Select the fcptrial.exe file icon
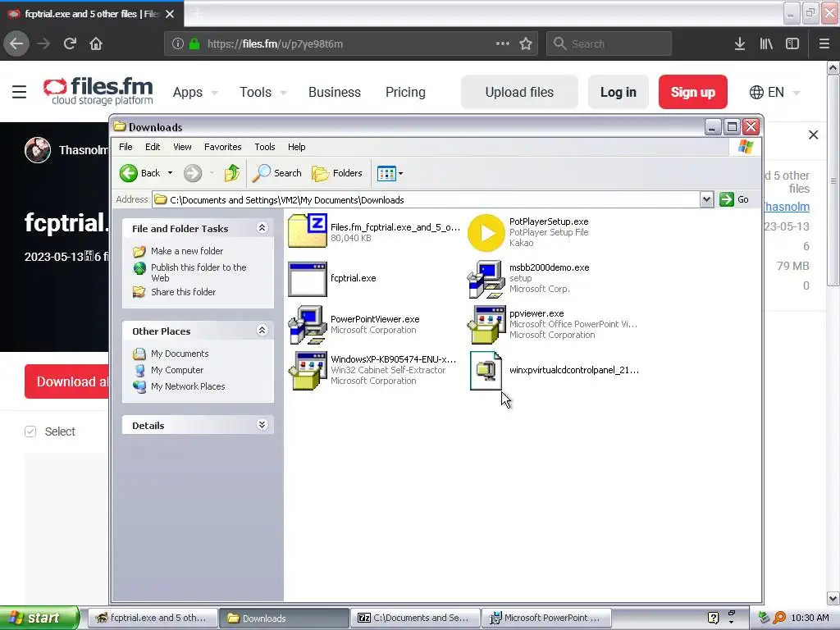The height and width of the screenshot is (630, 840). click(x=308, y=279)
